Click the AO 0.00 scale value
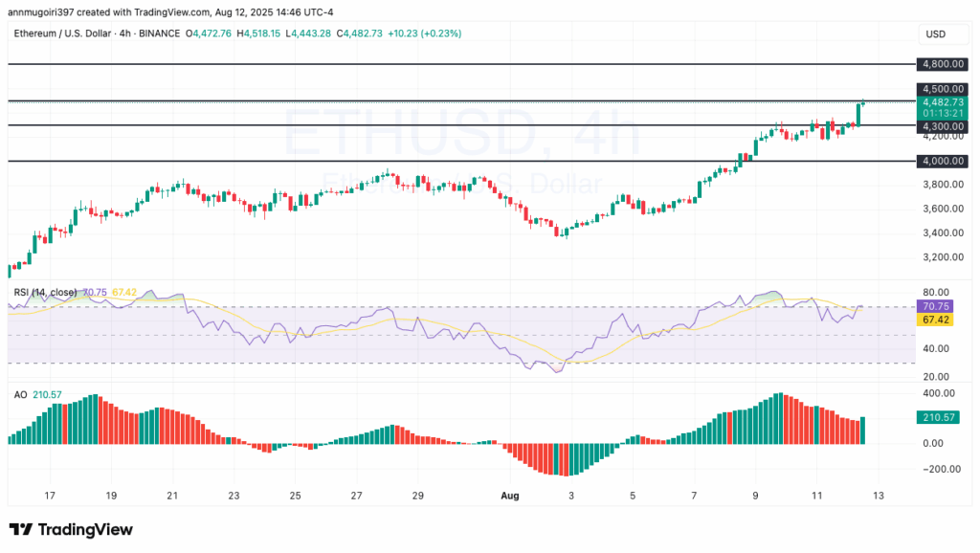The height and width of the screenshot is (553, 980). coord(933,444)
